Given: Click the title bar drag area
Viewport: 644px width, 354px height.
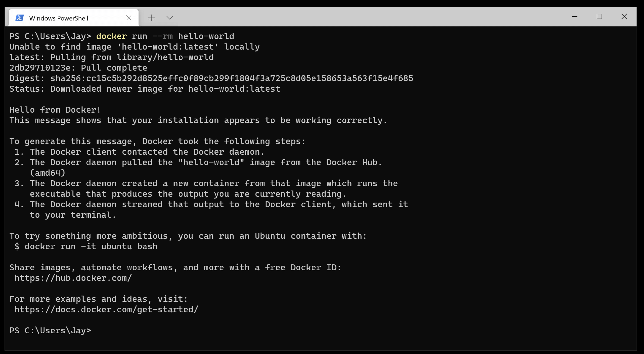Looking at the screenshot, I should click(375, 17).
